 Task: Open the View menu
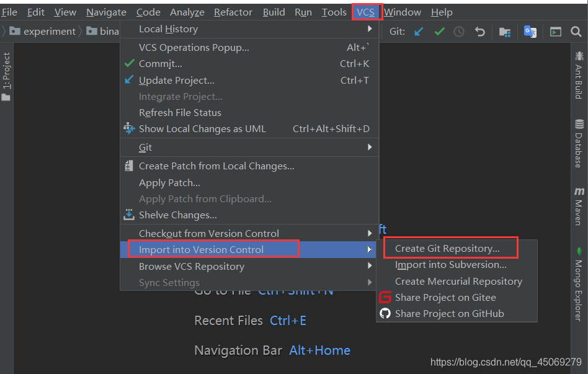point(65,12)
